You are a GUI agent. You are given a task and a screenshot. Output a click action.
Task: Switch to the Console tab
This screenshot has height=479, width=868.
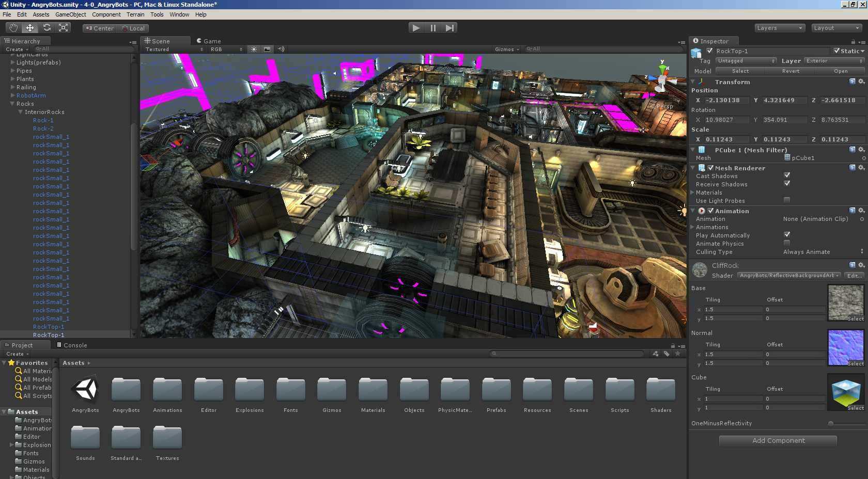72,345
